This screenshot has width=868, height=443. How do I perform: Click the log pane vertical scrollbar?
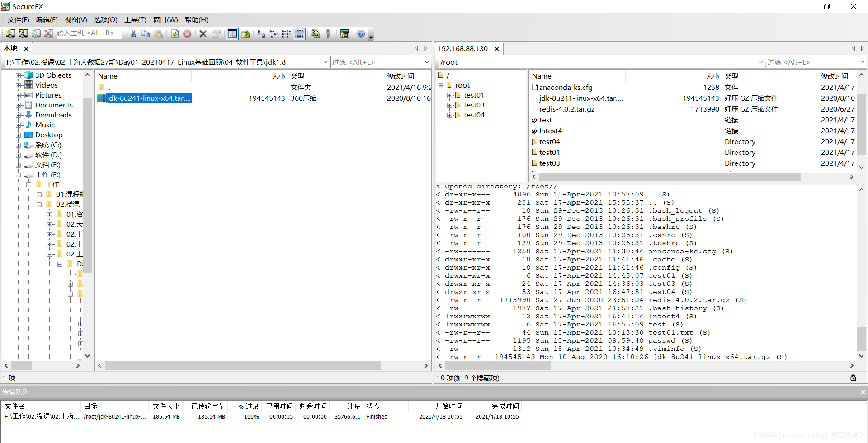[862, 339]
